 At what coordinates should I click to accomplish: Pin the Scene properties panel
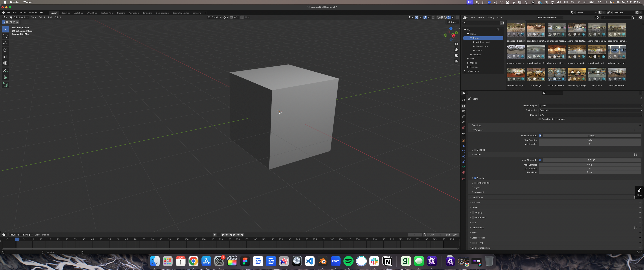[641, 99]
